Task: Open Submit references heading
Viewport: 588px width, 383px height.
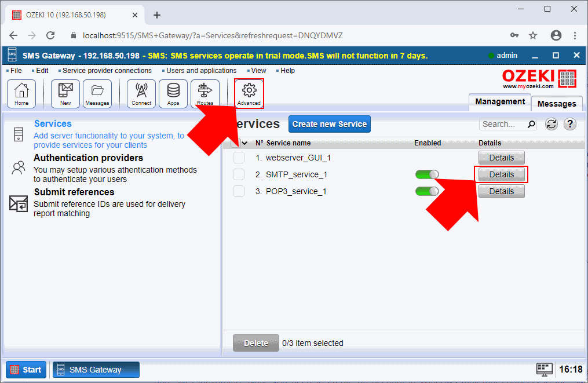Action: click(x=74, y=192)
